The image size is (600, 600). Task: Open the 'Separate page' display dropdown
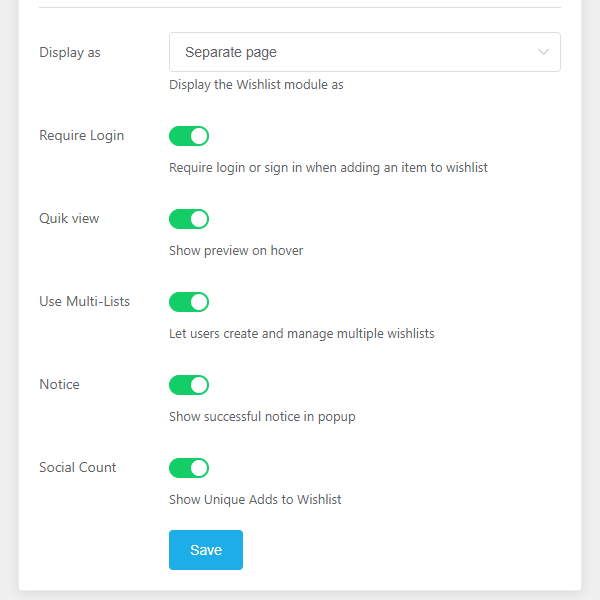click(364, 52)
